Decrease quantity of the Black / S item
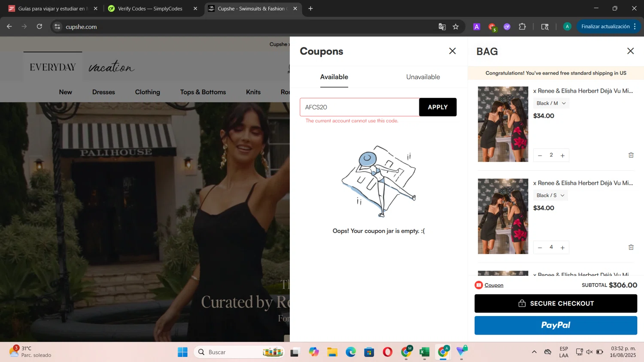 click(540, 247)
